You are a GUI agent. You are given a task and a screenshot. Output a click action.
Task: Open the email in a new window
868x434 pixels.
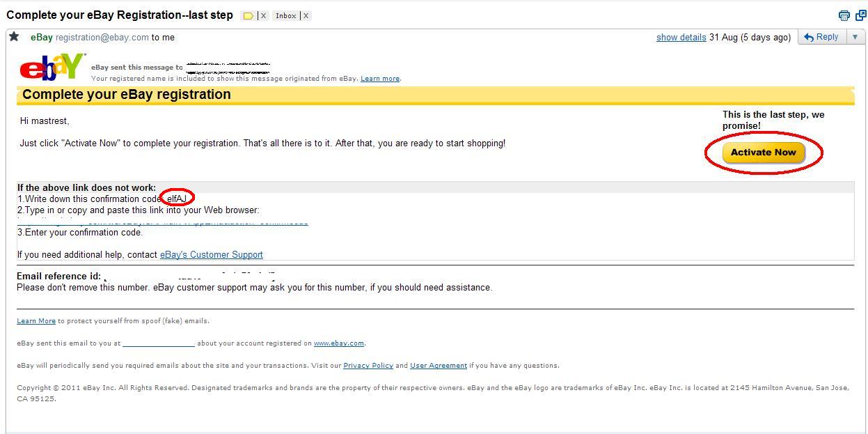860,15
